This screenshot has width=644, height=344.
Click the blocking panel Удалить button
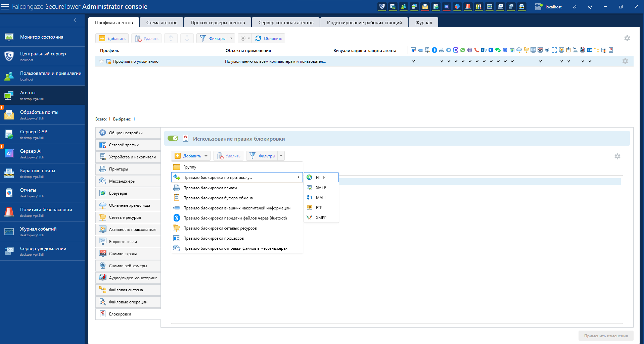coord(228,156)
